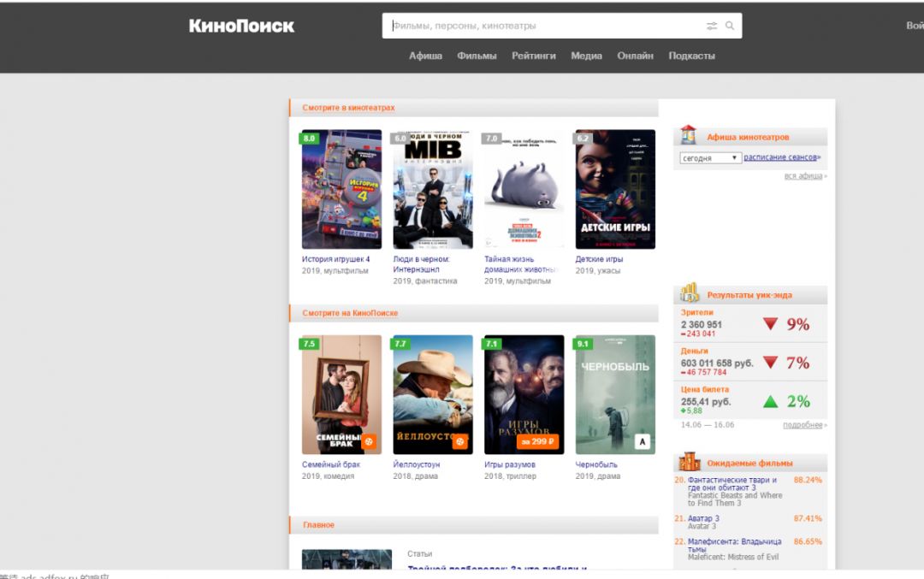Open 'Детские игры' title link
Screen dimensions: 924x579
(x=599, y=259)
